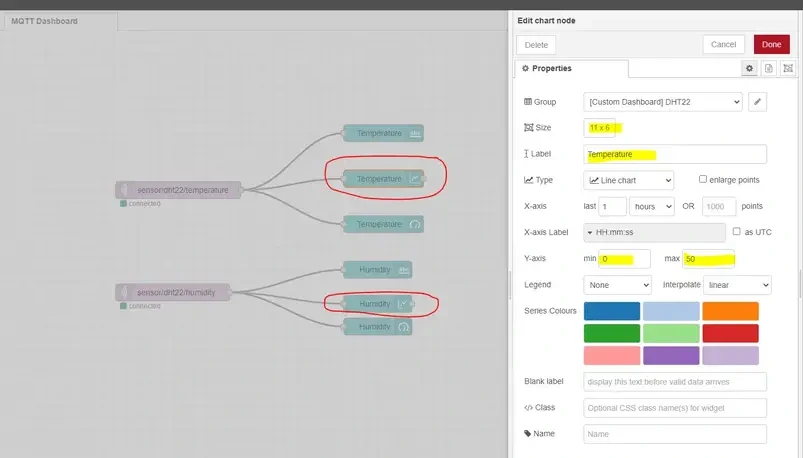Click the Done button
This screenshot has height=458, width=803.
pos(771,45)
